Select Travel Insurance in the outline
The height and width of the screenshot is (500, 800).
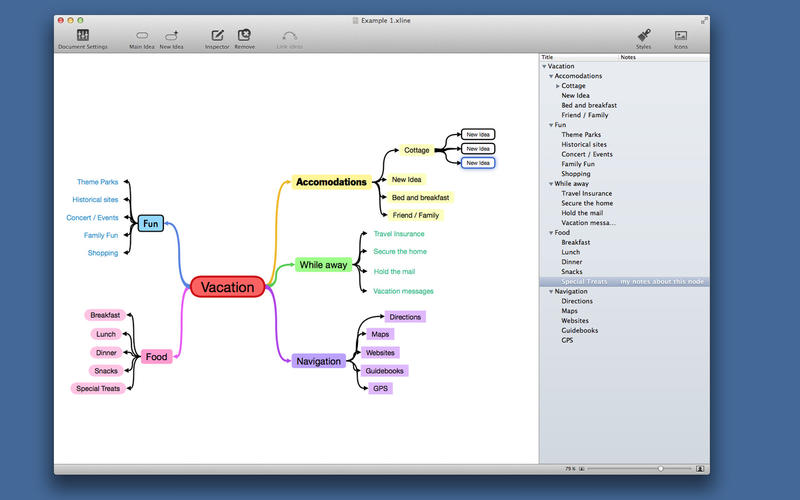click(586, 194)
